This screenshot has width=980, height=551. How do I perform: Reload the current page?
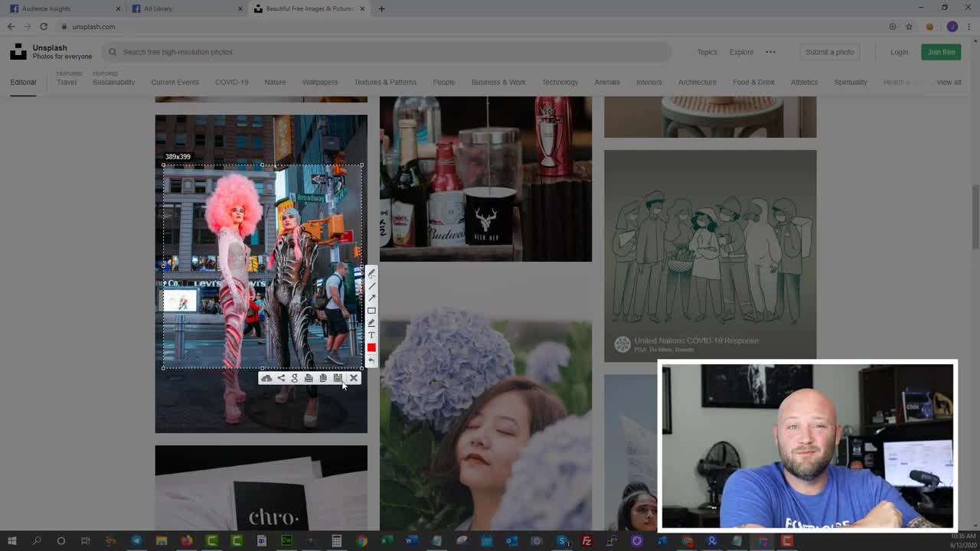[x=44, y=27]
